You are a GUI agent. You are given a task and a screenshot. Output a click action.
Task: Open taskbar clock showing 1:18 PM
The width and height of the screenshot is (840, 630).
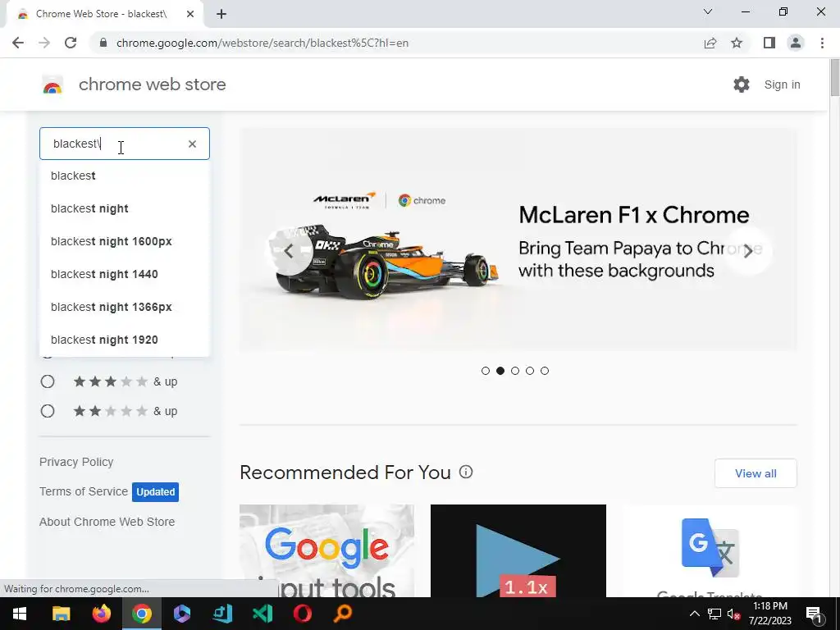click(x=769, y=614)
